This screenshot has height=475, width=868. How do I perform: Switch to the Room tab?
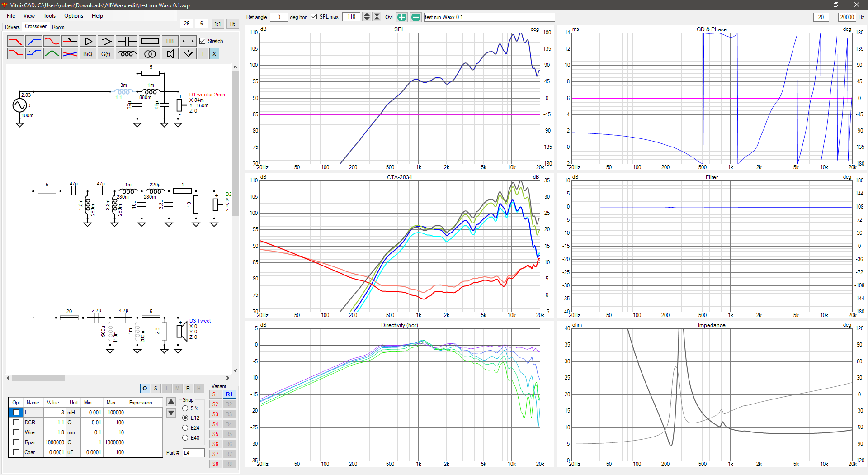[58, 27]
